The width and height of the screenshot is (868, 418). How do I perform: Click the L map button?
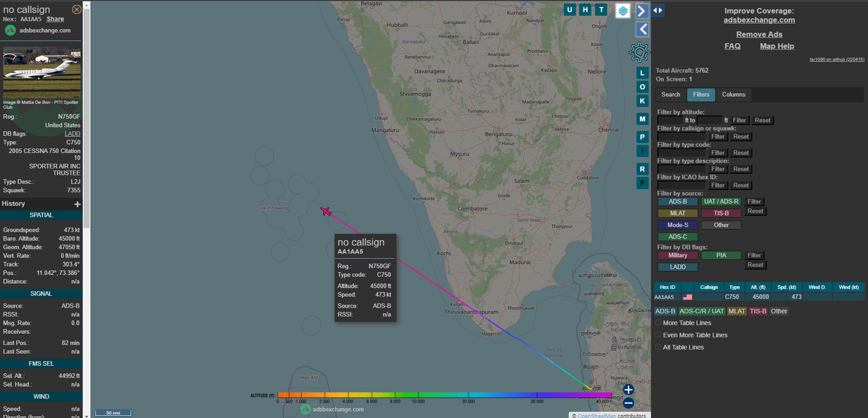click(x=642, y=72)
